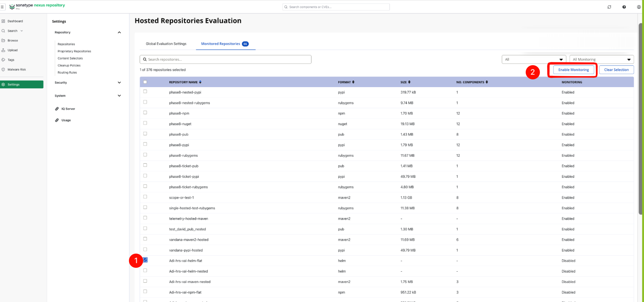Sort by Repository Name column arrows
Viewport: 644px width, 302px height.
tap(200, 82)
